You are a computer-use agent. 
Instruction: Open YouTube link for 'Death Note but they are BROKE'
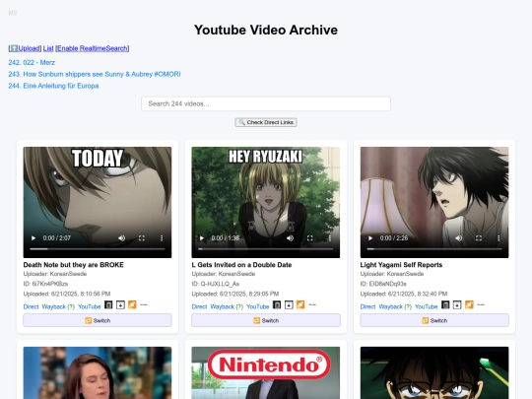coord(90,306)
